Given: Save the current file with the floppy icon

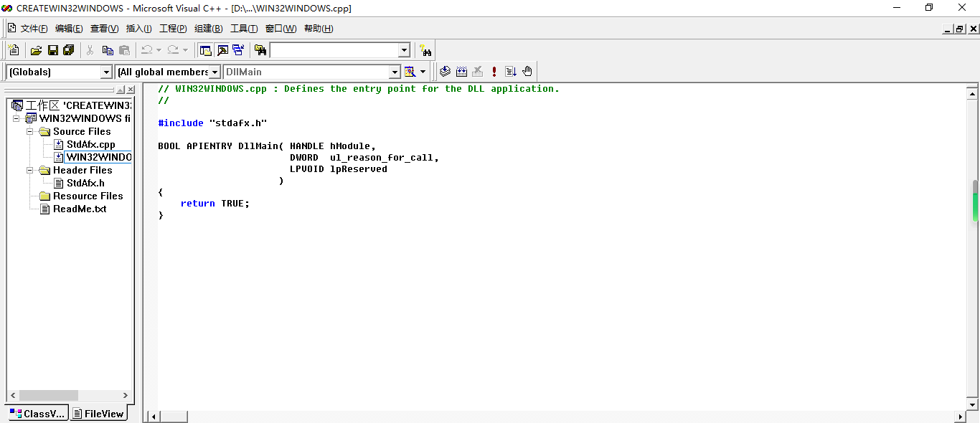Looking at the screenshot, I should click(x=53, y=50).
